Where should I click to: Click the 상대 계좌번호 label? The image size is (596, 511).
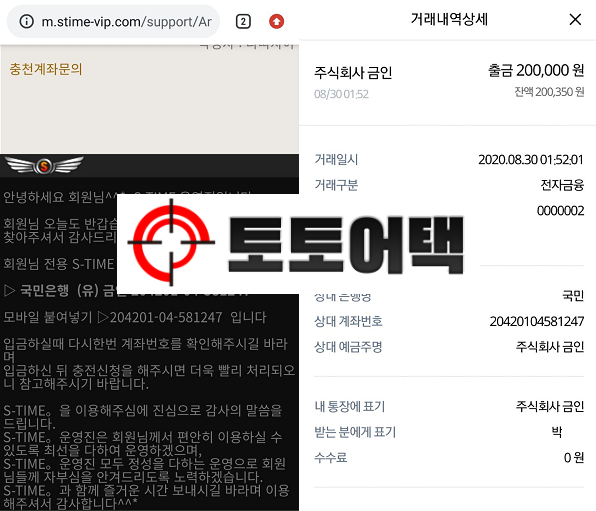(x=348, y=322)
